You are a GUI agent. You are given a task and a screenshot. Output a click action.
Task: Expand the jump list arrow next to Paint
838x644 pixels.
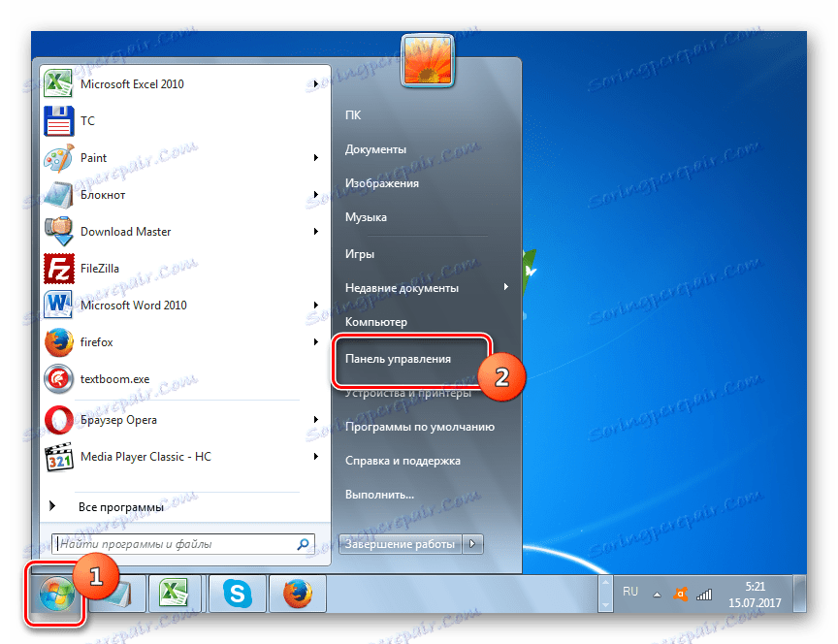click(316, 158)
